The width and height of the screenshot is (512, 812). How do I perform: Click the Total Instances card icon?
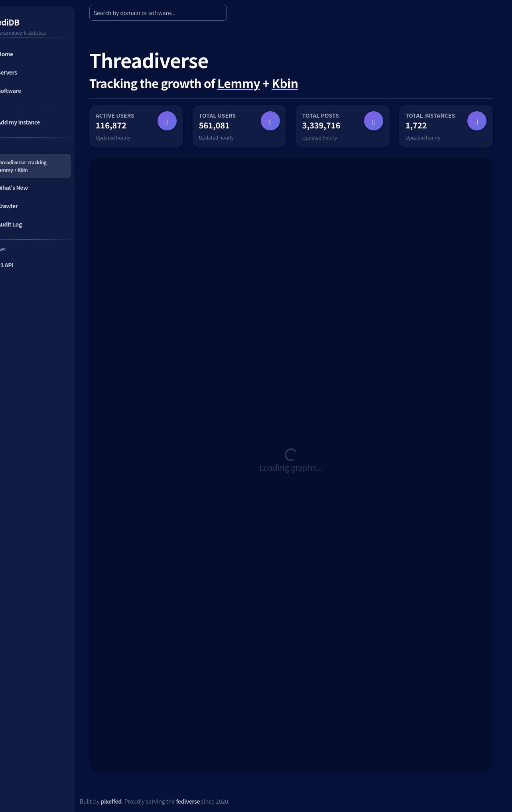tap(477, 121)
